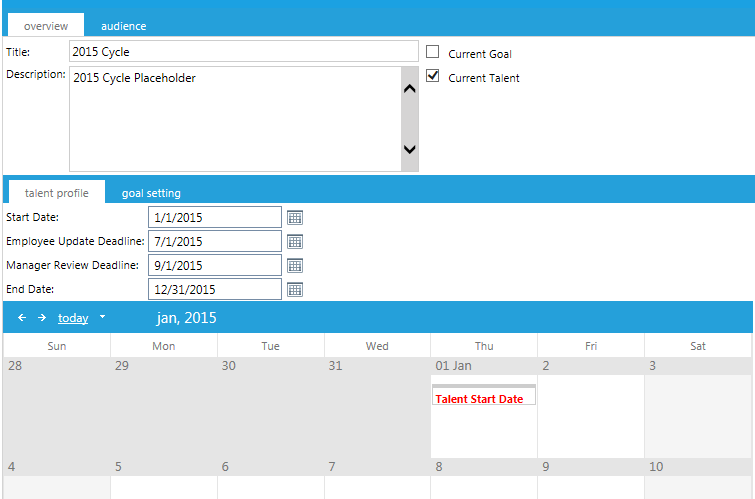This screenshot has height=499, width=755.
Task: Select the overview tab
Action: coord(46,26)
